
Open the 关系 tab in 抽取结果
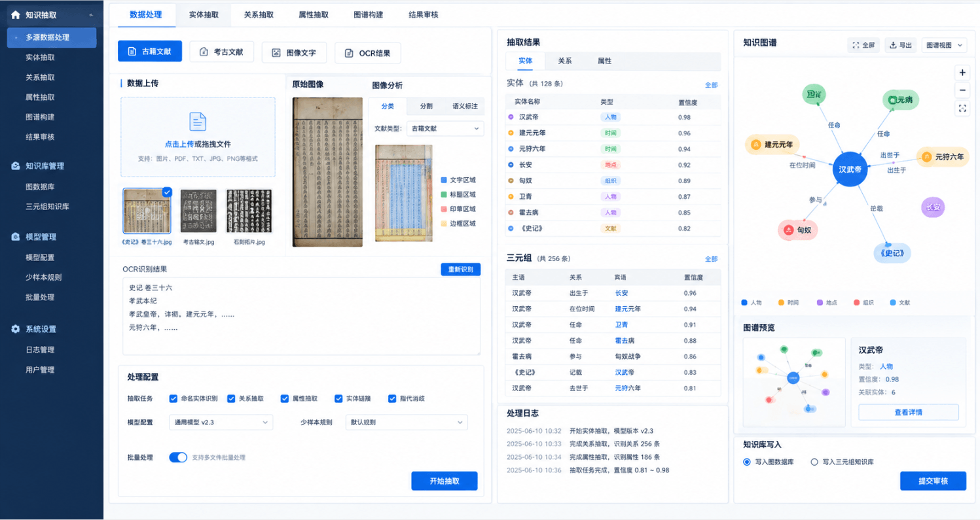pyautogui.click(x=565, y=61)
